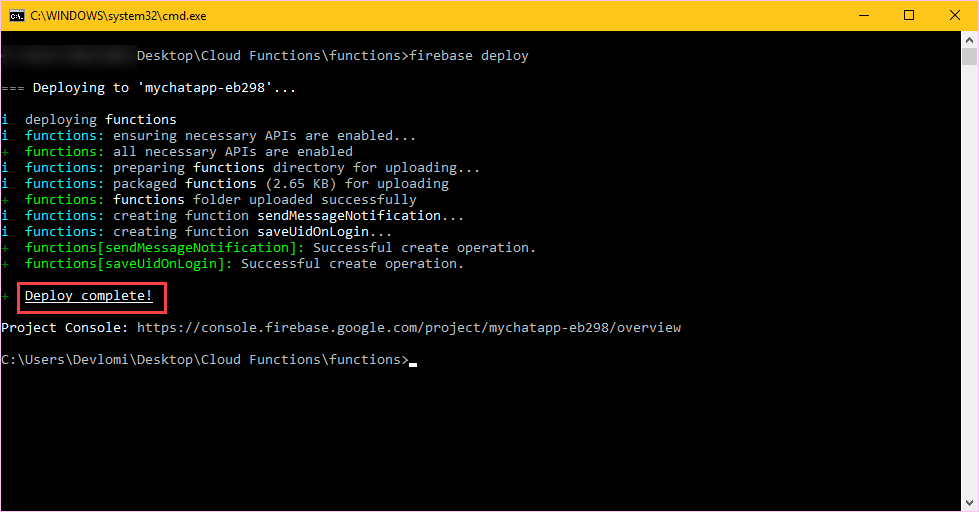Click the 'Project Console:' label
Image resolution: width=979 pixels, height=512 pixels.
65,328
